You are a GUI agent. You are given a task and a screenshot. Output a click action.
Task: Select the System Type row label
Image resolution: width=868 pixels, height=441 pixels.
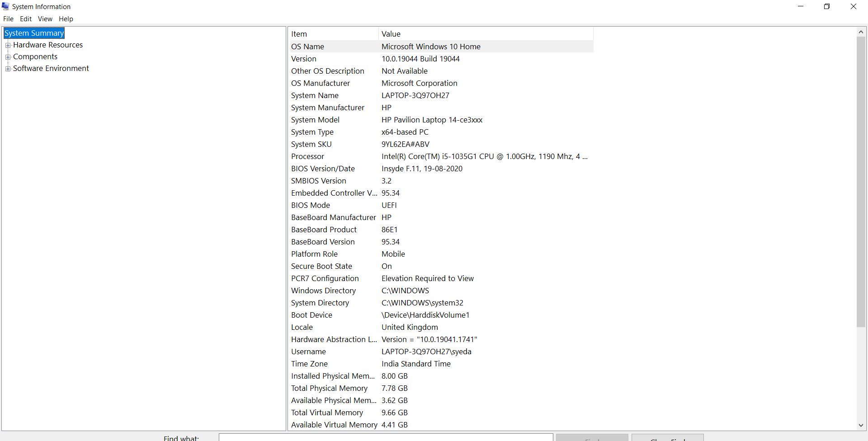coord(312,132)
